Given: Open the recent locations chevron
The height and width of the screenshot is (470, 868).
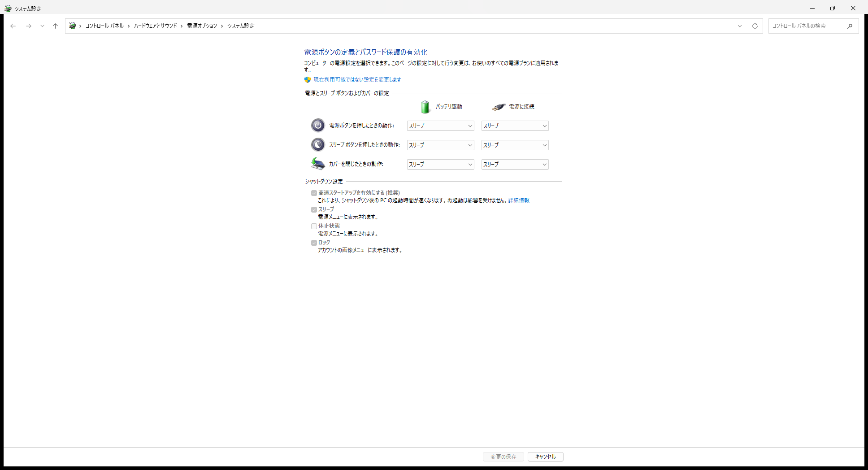Looking at the screenshot, I should point(42,26).
